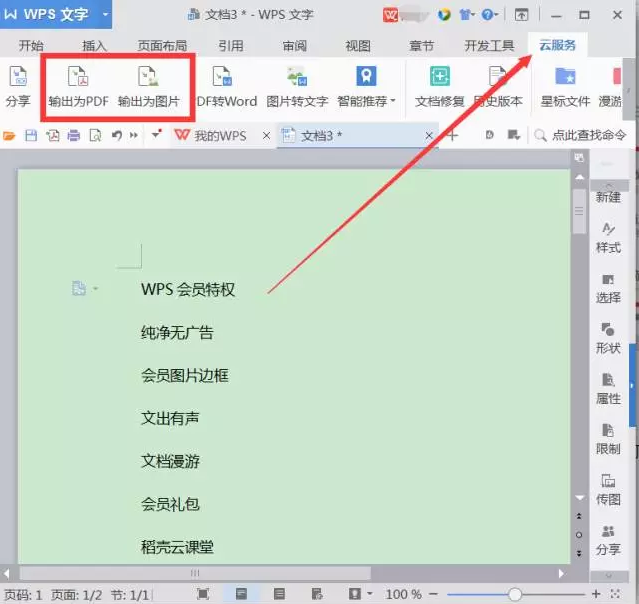Expand the 智能推荐 dropdown arrow
Image resolution: width=639 pixels, height=604 pixels.
[393, 101]
